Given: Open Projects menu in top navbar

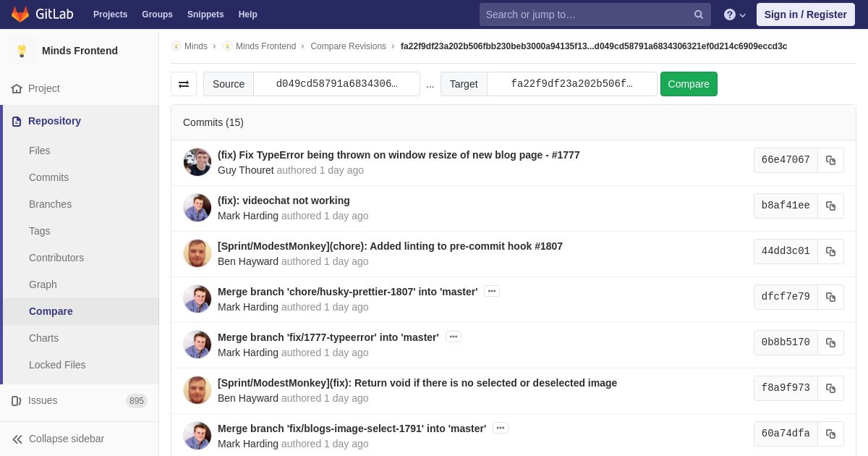Looking at the screenshot, I should point(110,14).
